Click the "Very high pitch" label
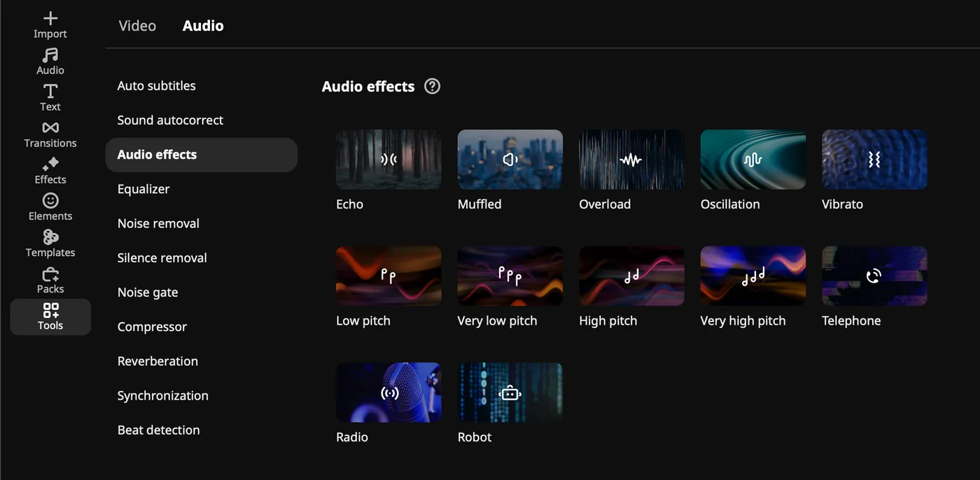Image resolution: width=980 pixels, height=480 pixels. [x=743, y=321]
